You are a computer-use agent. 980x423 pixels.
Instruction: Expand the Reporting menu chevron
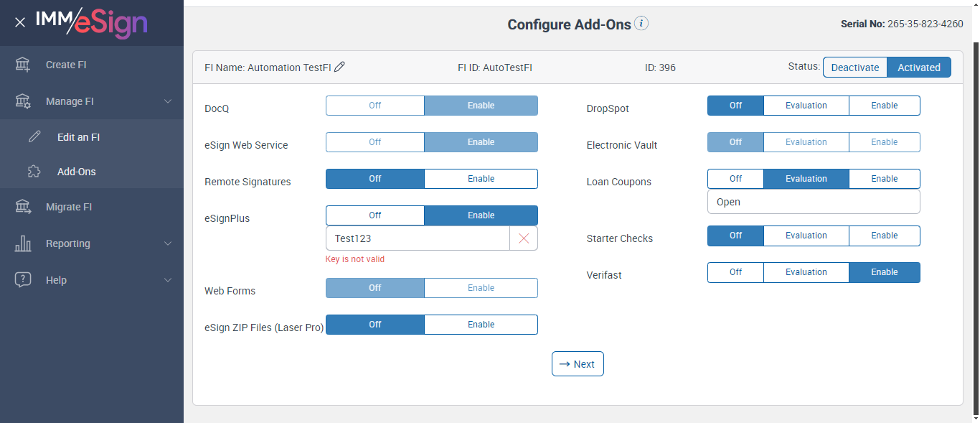coord(168,243)
